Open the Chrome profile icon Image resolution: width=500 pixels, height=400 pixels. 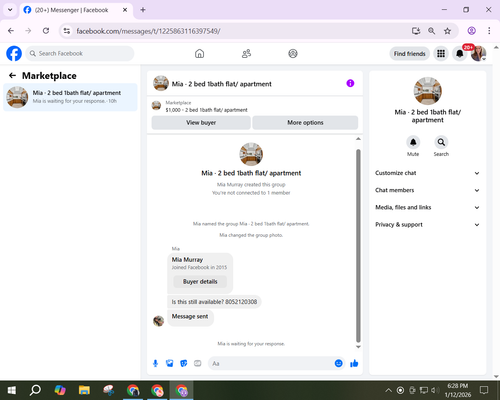pyautogui.click(x=472, y=31)
